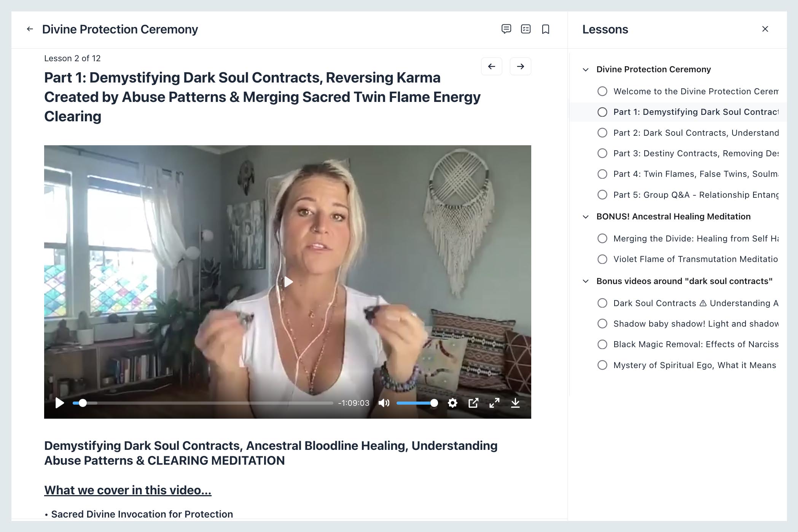
Task: Mute the video volume speaker icon
Action: point(384,403)
